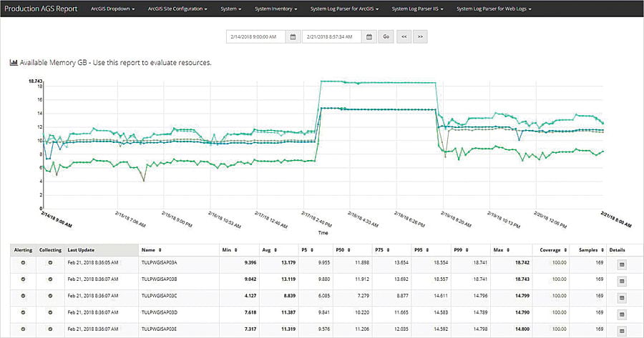Click the Collecting status icon for TULPWGISAP03A
This screenshot has height=338, width=644.
point(50,262)
